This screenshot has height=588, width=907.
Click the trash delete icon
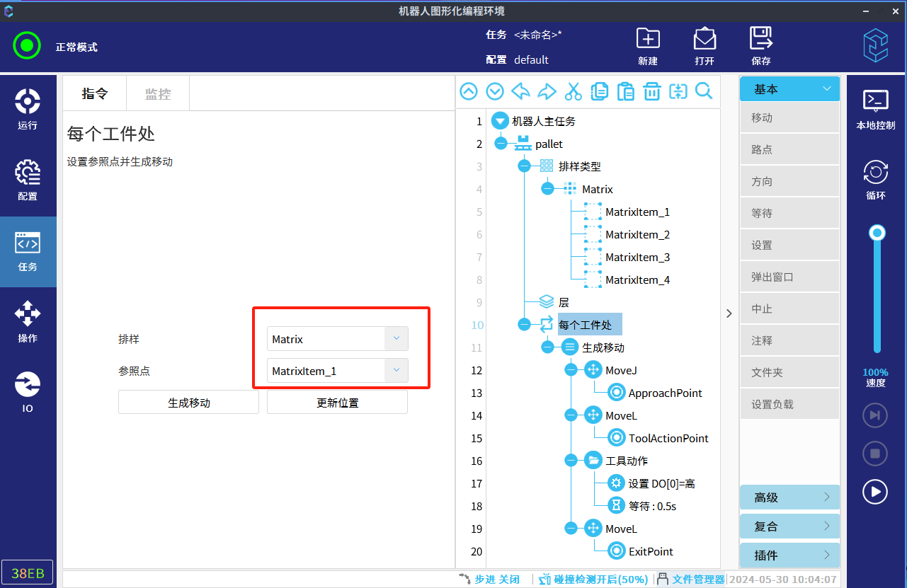point(652,91)
